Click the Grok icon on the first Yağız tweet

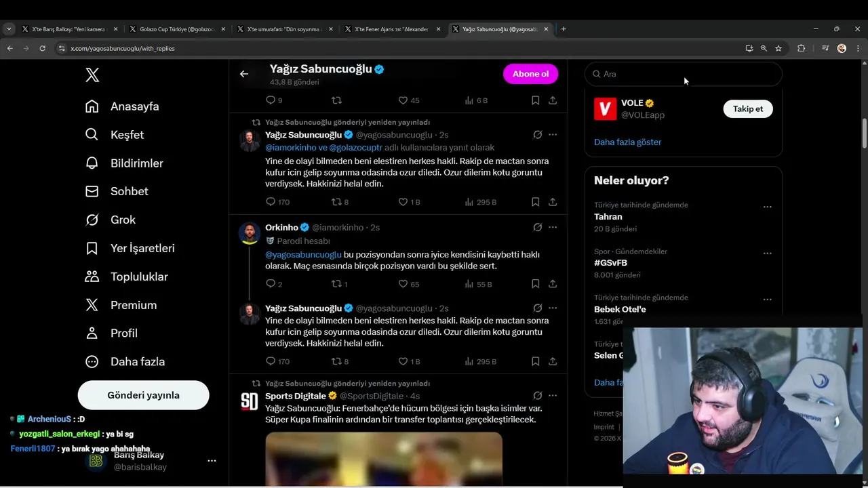(x=537, y=135)
